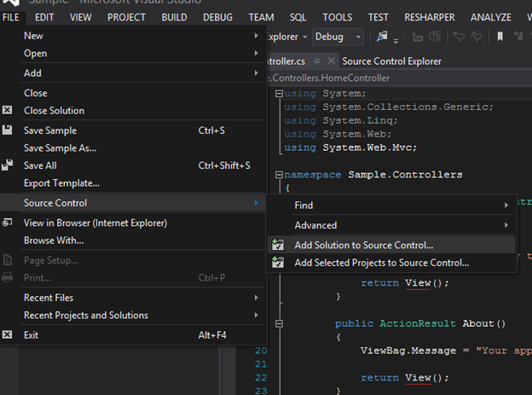
Task: Click the text 'System.Collections.Generic' in code
Action: click(406, 107)
